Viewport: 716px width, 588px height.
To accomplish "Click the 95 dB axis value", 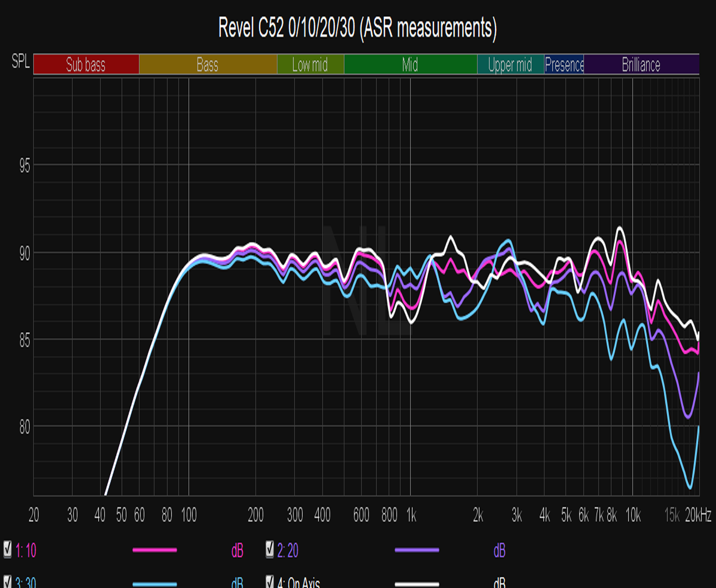I will pos(25,166).
